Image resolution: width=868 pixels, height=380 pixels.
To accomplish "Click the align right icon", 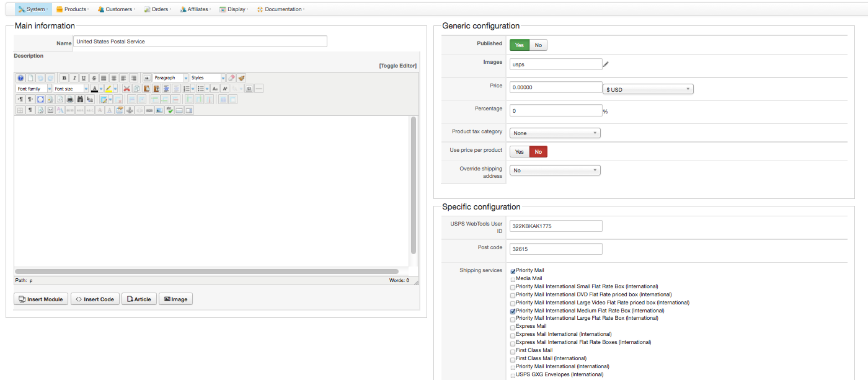I will click(133, 78).
